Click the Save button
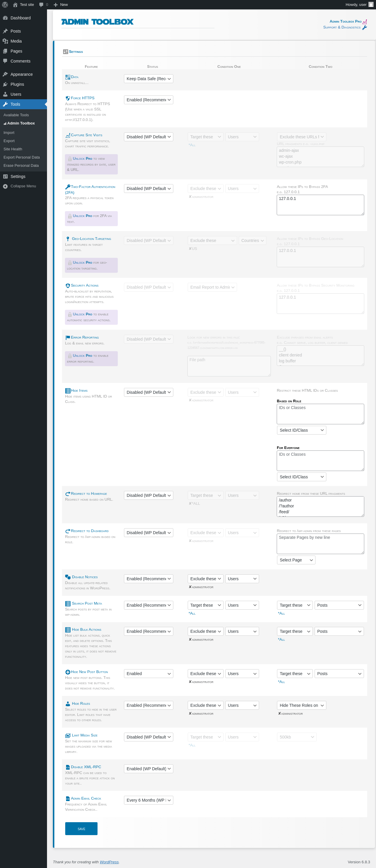376x868 pixels. (x=81, y=829)
